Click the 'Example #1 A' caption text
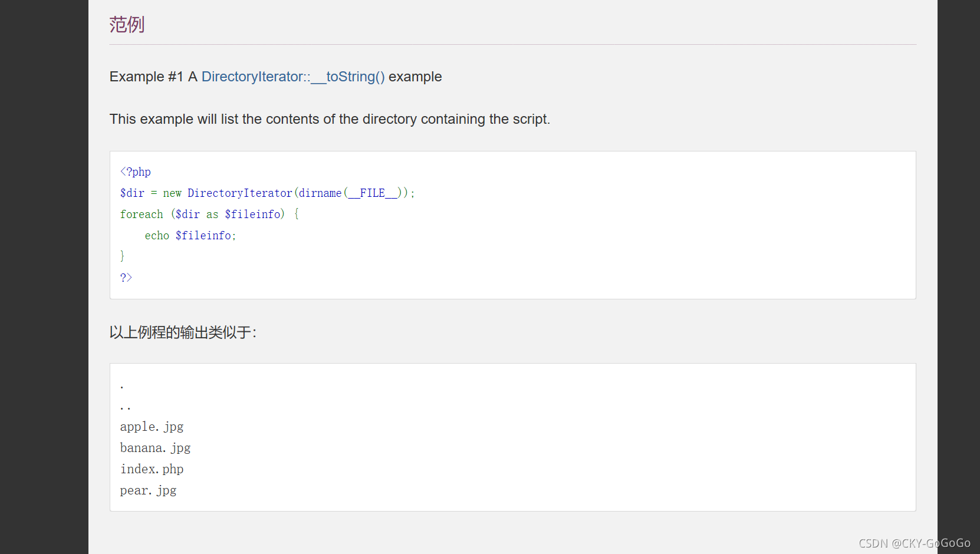Image resolution: width=980 pixels, height=554 pixels. [x=153, y=77]
